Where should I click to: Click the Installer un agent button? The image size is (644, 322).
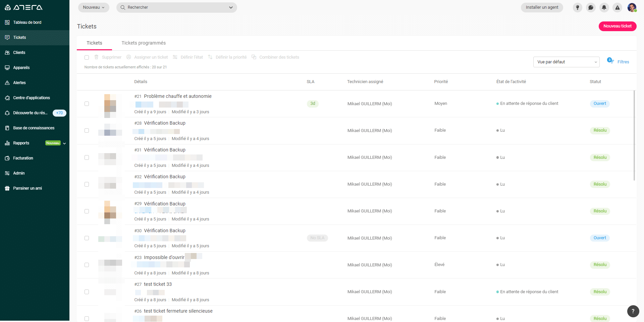pos(542,7)
